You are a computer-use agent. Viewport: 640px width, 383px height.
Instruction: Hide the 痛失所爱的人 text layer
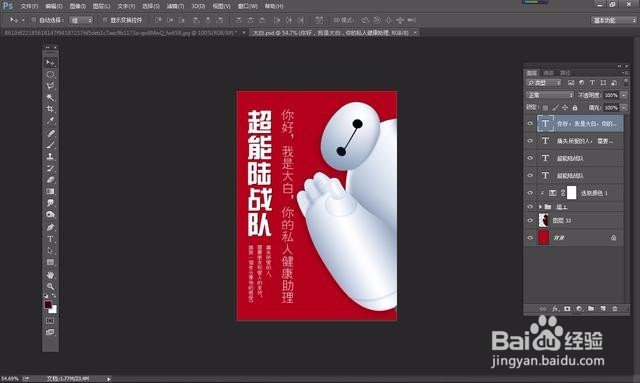[x=530, y=141]
